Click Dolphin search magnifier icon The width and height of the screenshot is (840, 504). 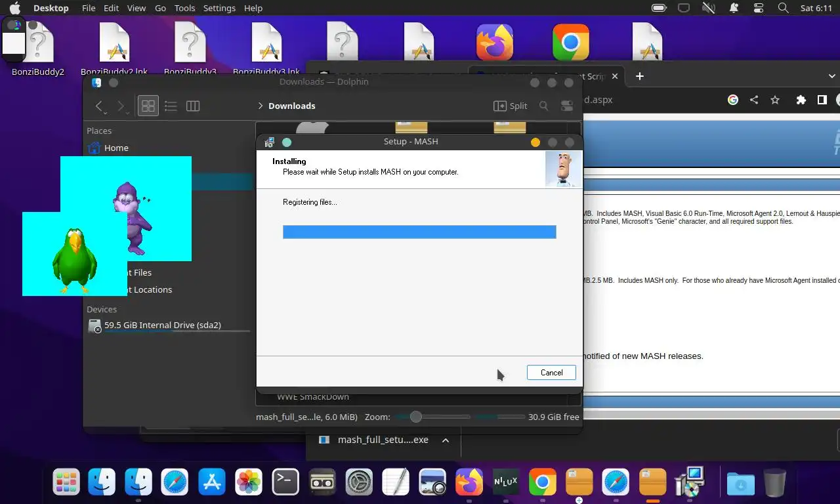[x=543, y=106]
